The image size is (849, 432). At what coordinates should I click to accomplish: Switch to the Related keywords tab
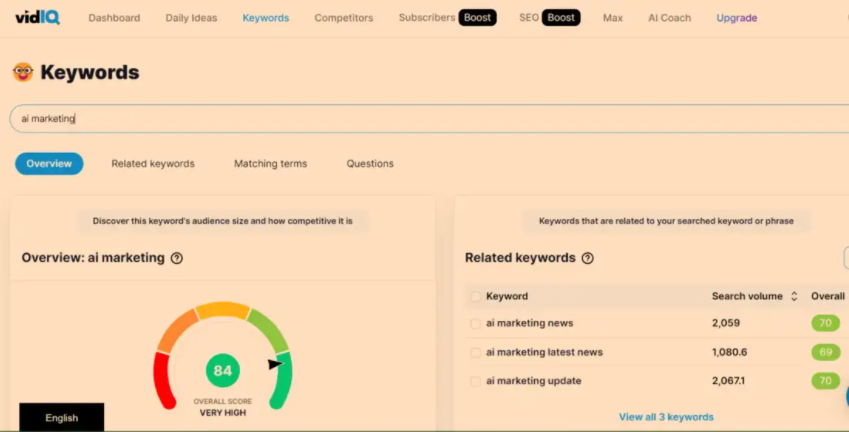[153, 164]
